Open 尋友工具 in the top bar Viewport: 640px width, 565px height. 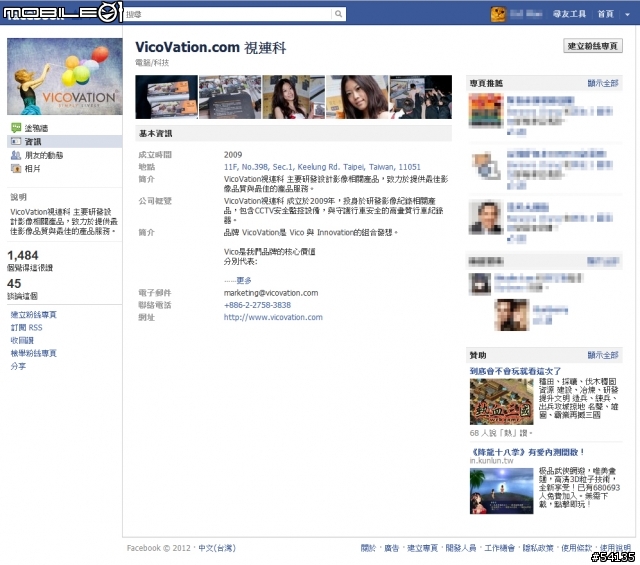569,14
